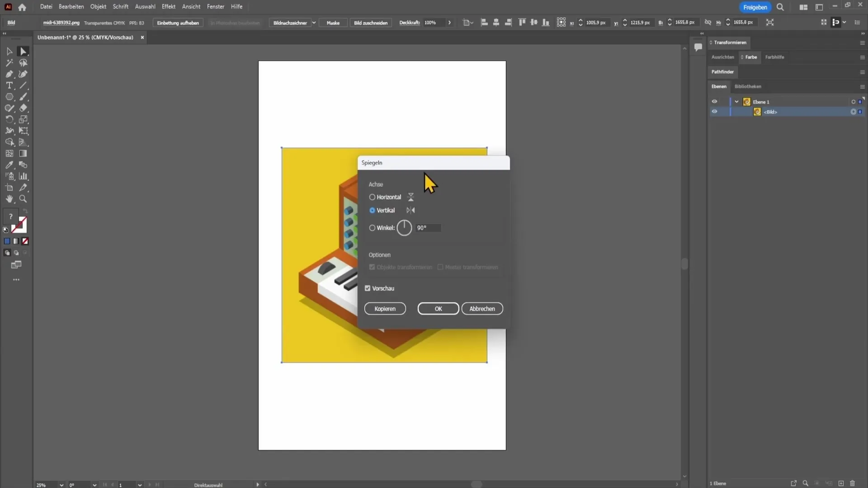The height and width of the screenshot is (488, 868).
Task: Select the Gradient tool
Action: 23,154
